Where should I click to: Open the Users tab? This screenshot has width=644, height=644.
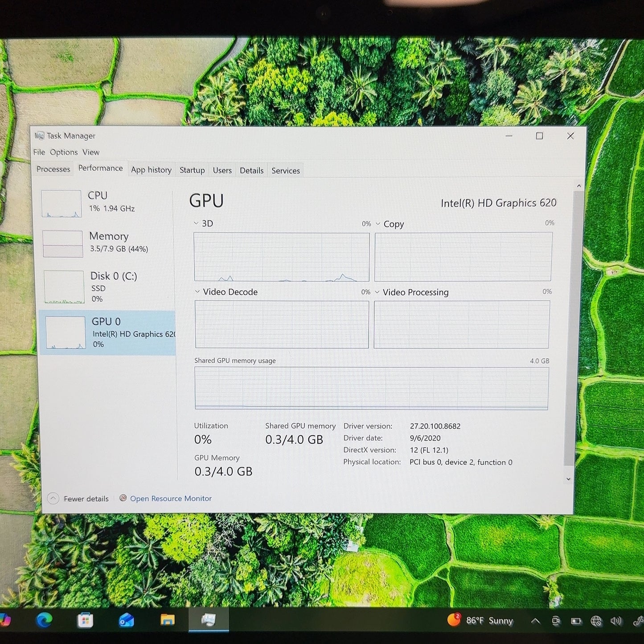click(x=222, y=170)
